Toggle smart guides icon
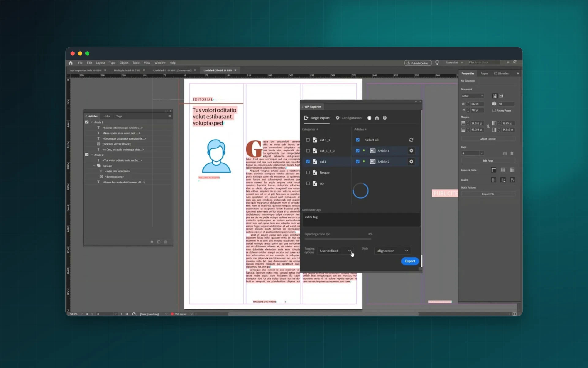This screenshot has width=588, height=368. pos(512,180)
